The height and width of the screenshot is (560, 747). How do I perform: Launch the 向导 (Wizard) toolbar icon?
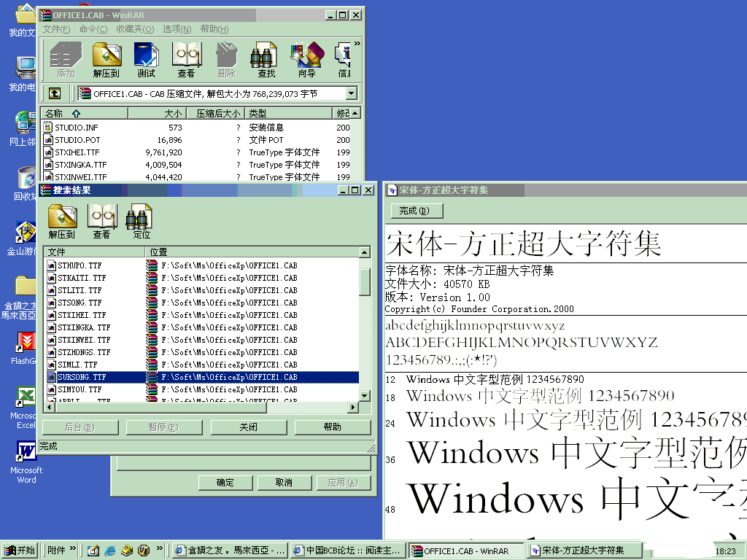tap(307, 60)
